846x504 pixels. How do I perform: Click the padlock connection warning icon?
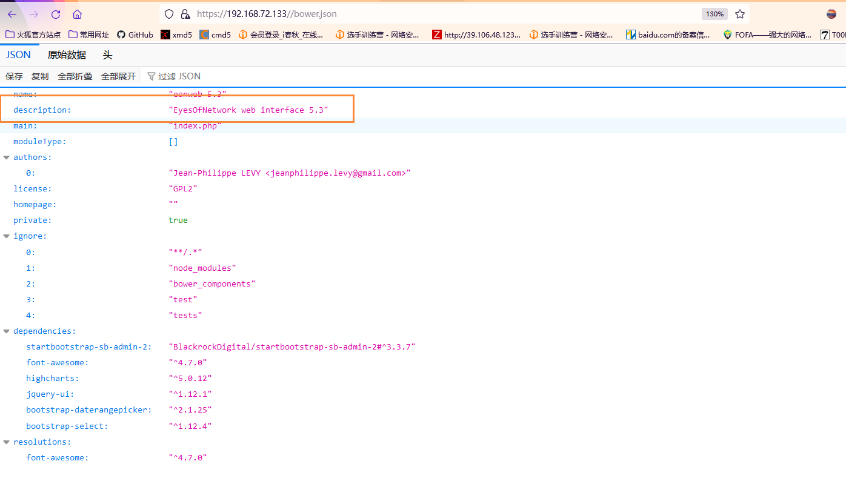click(x=185, y=14)
